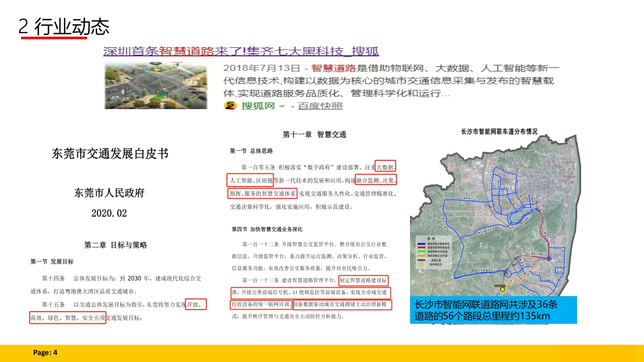Select the clause label 第十五条

click(53, 305)
